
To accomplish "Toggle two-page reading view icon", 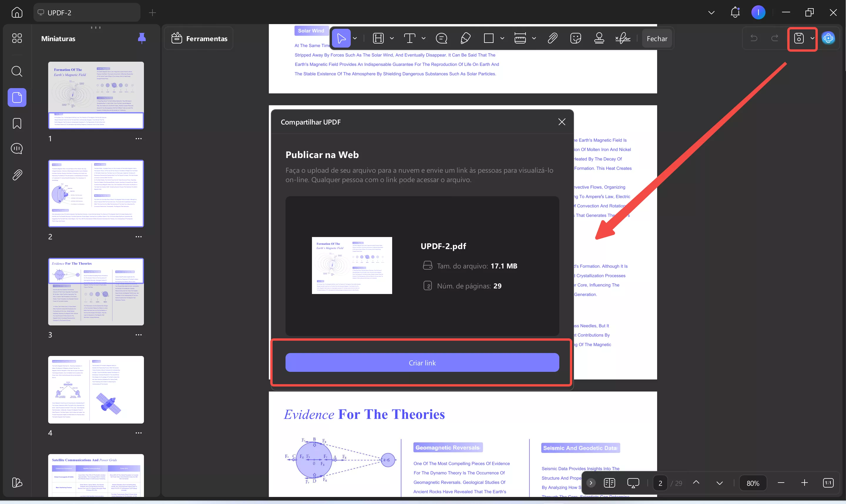I will coord(609,483).
